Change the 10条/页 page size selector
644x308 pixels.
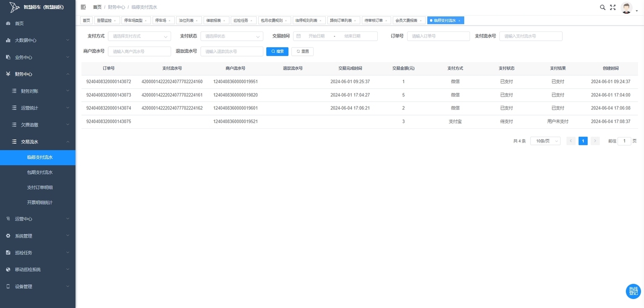(x=545, y=141)
